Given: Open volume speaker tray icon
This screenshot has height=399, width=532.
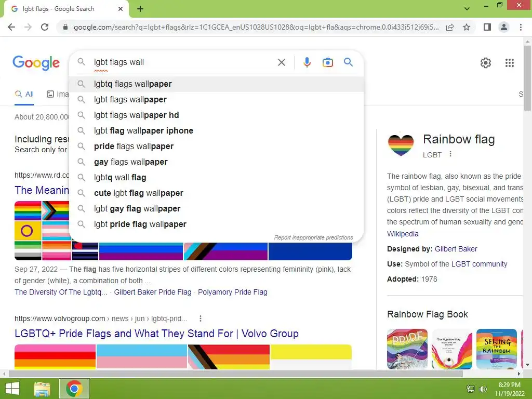Looking at the screenshot, I should [x=483, y=389].
